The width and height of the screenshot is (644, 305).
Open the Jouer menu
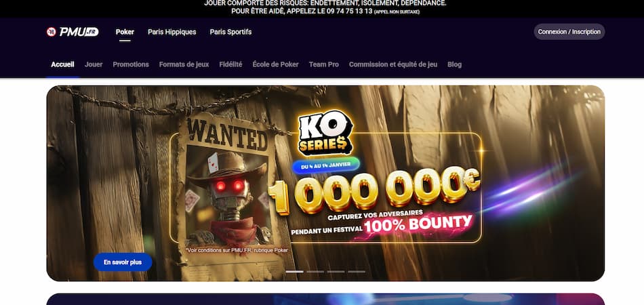94,64
